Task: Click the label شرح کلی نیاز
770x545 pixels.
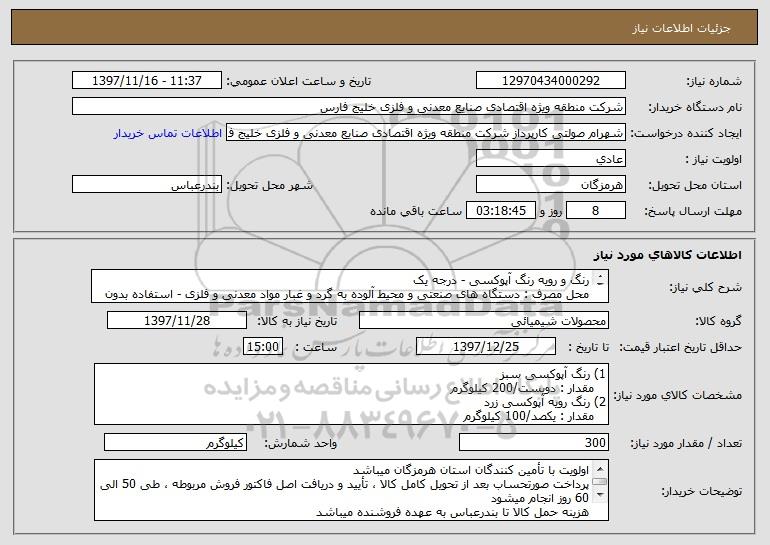Action: [x=706, y=287]
